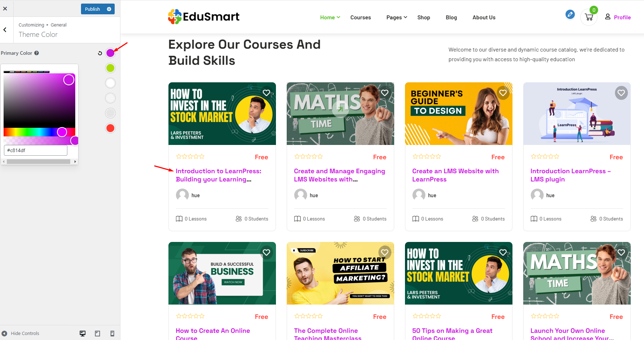The width and height of the screenshot is (644, 340).
Task: Go back from Theme Color section
Action: point(5,30)
